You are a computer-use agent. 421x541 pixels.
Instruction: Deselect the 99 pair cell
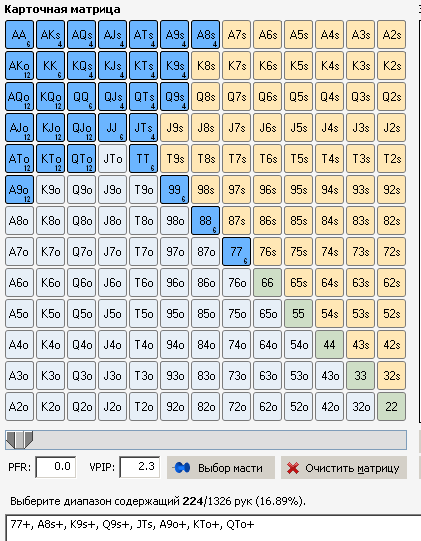pyautogui.click(x=175, y=190)
